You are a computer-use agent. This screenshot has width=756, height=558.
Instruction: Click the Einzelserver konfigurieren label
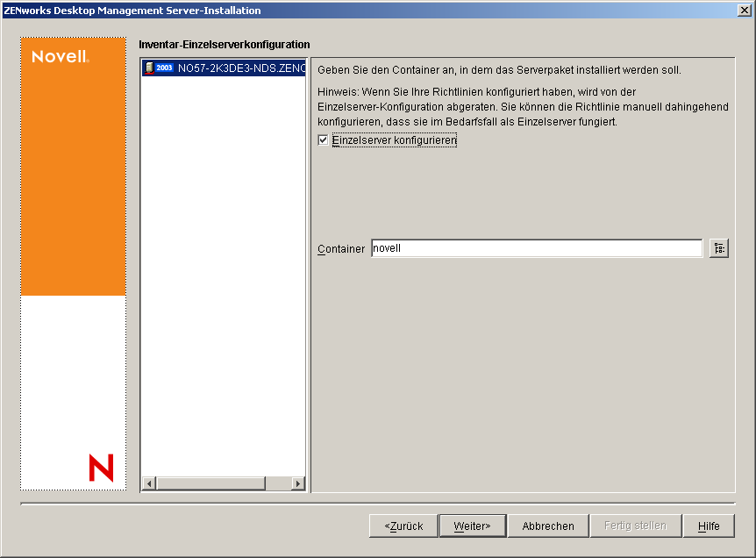click(395, 140)
